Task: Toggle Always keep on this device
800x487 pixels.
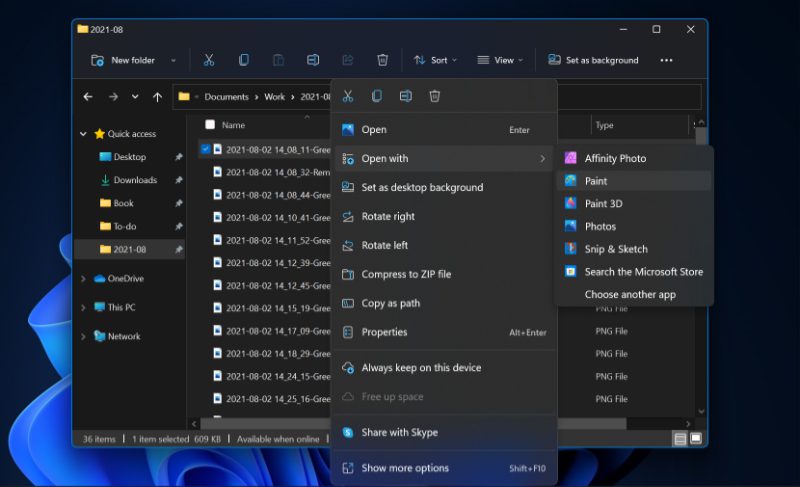Action: pos(420,367)
